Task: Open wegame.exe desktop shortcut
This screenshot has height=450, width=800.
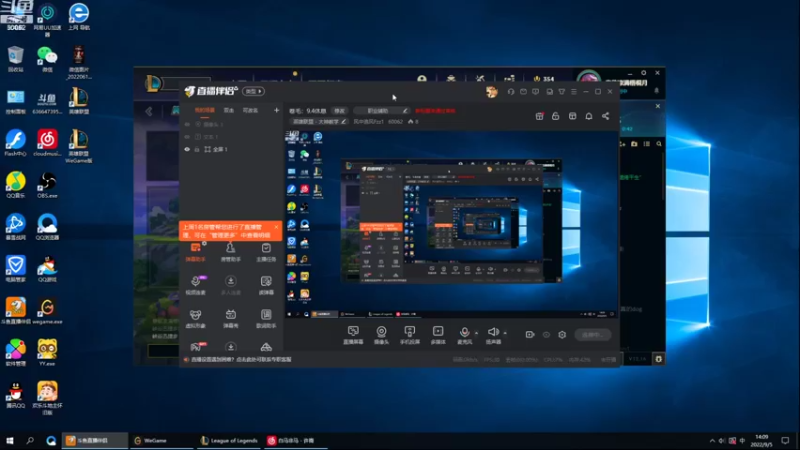Action: [x=47, y=312]
